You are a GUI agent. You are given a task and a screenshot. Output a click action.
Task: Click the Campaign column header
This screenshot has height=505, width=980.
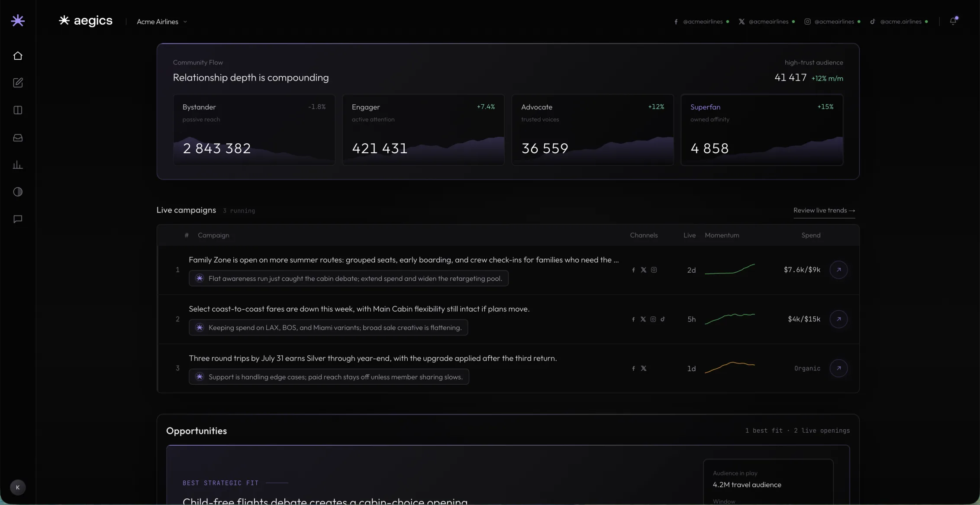click(x=213, y=235)
